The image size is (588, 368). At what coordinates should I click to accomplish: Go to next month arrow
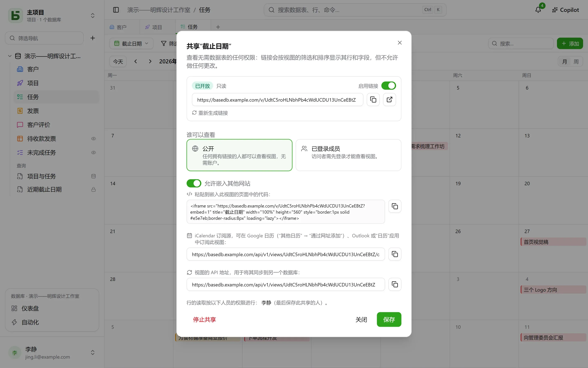pyautogui.click(x=150, y=61)
